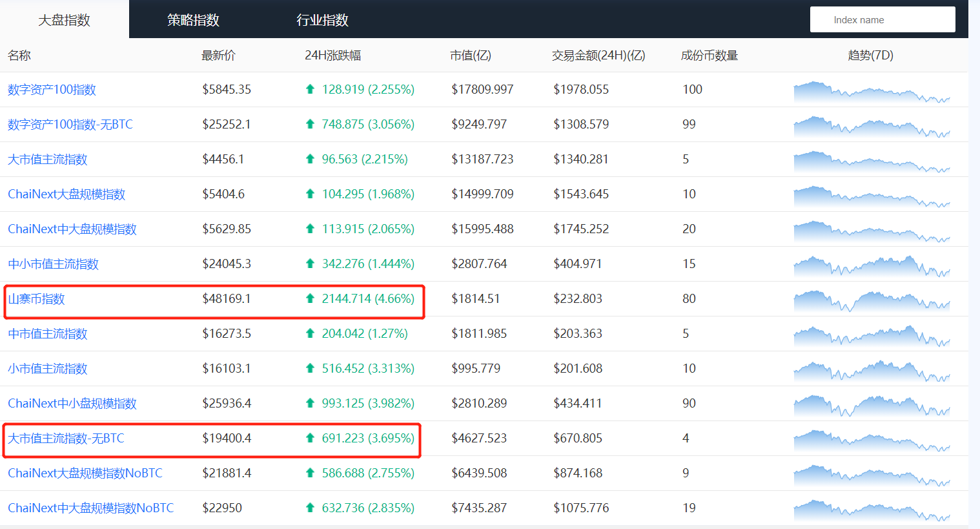
Task: Click the up arrow beside 113.915 (2.065%)
Action: [x=310, y=229]
